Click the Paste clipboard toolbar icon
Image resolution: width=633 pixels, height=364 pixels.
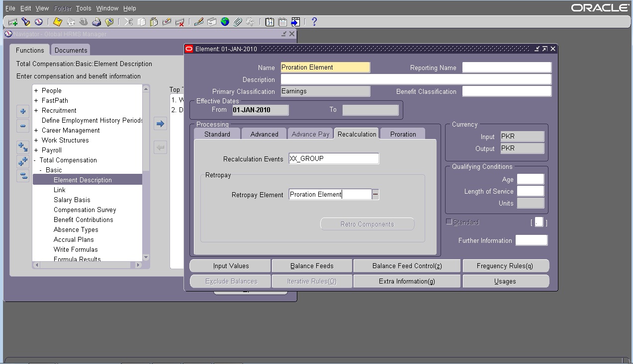click(154, 22)
